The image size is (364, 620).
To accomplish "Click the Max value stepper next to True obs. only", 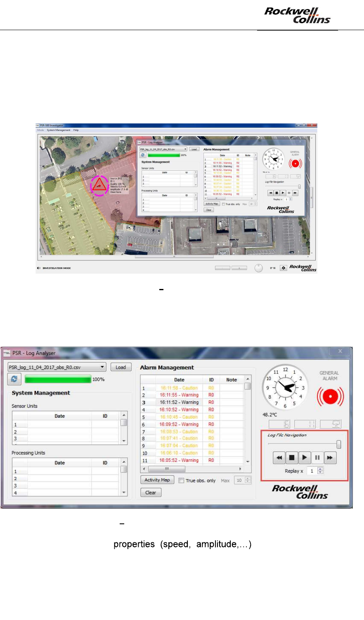I will (x=248, y=480).
